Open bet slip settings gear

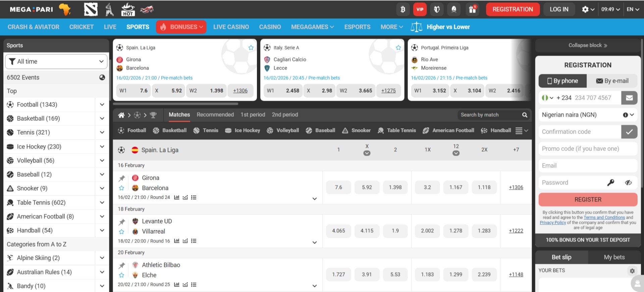pos(632,271)
